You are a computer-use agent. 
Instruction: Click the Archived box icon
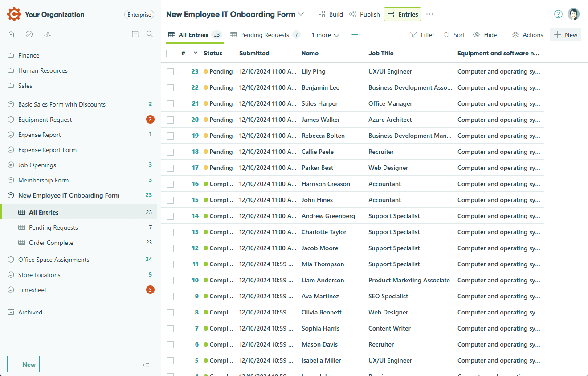[11, 312]
